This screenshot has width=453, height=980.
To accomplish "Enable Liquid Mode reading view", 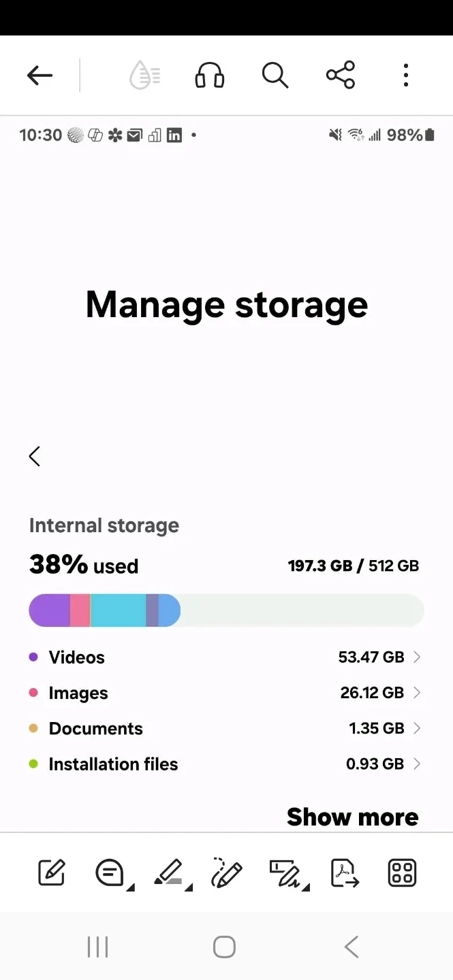I will pos(144,75).
